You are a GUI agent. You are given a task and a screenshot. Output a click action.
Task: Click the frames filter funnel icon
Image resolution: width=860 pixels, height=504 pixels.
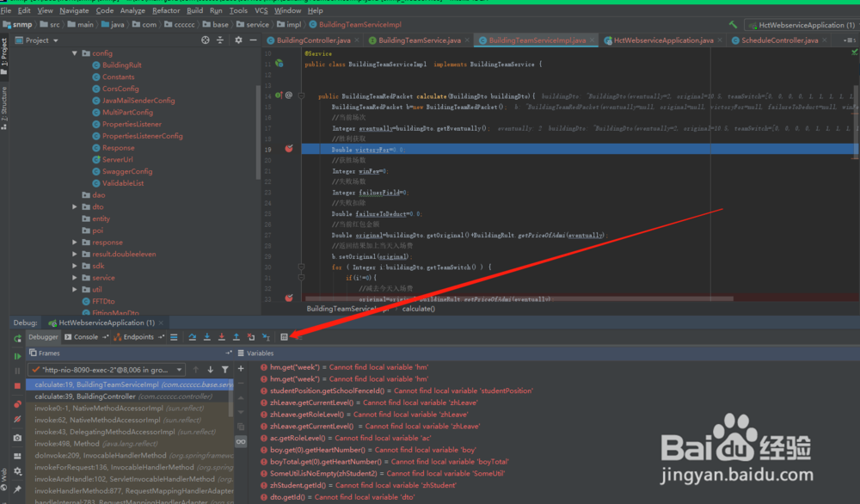point(224,370)
